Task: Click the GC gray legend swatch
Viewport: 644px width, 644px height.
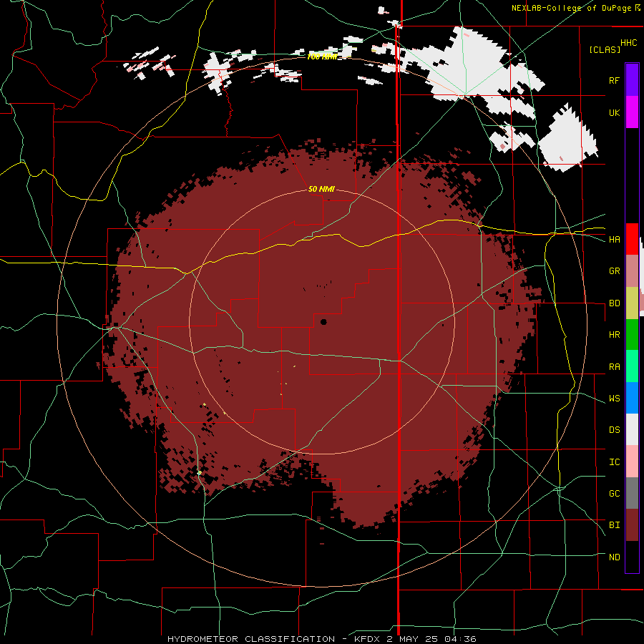Action: click(632, 493)
